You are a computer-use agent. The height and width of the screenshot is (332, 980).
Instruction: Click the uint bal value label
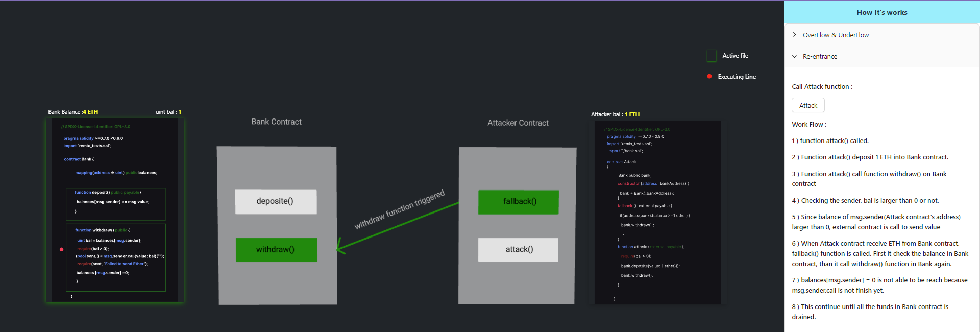[x=168, y=112]
